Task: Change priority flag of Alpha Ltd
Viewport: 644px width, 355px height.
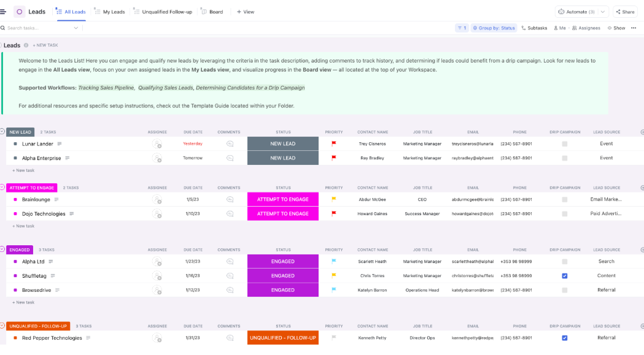Action: (x=334, y=261)
